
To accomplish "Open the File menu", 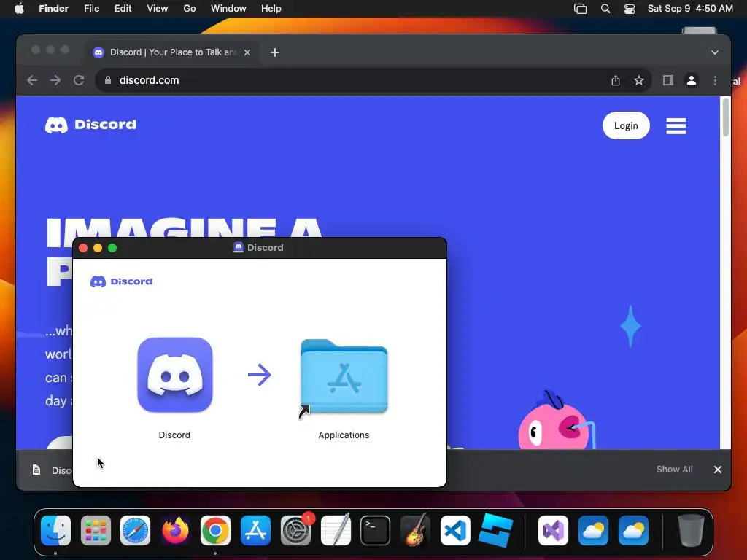I will (91, 9).
